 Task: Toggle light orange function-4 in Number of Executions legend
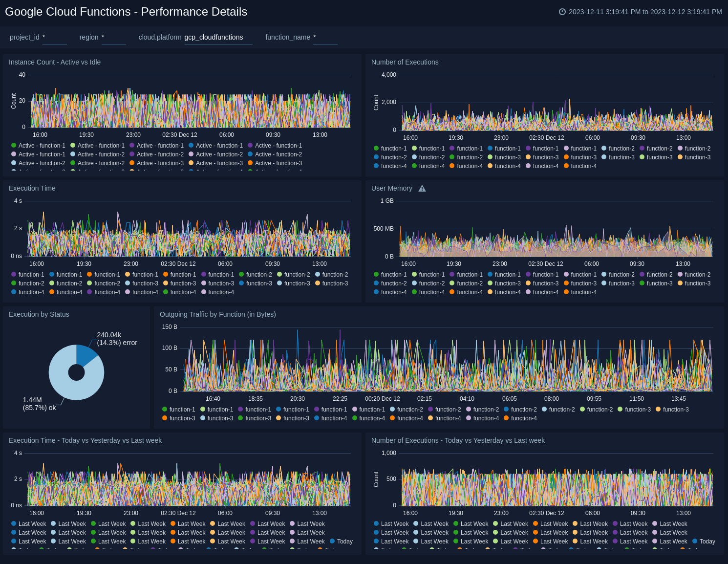(504, 166)
